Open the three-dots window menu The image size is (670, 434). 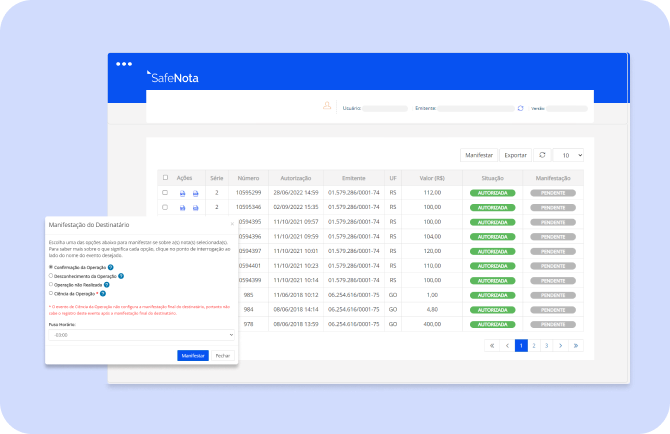(124, 64)
